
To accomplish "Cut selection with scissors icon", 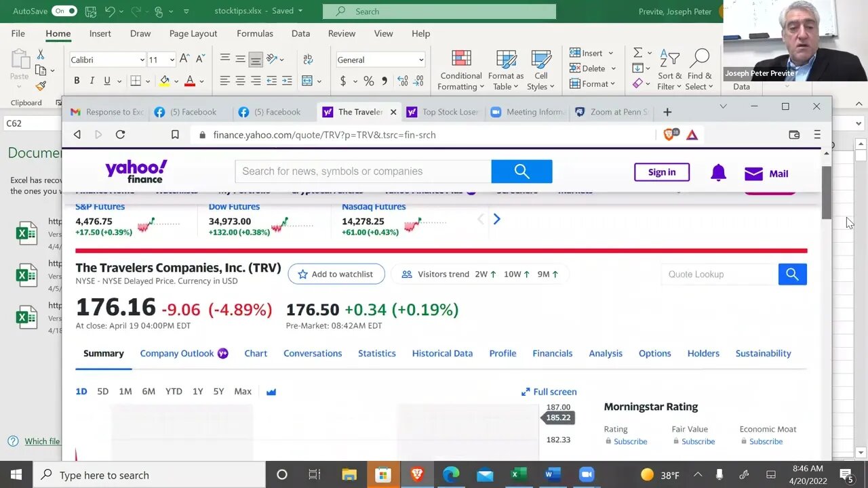I will pos(41,54).
